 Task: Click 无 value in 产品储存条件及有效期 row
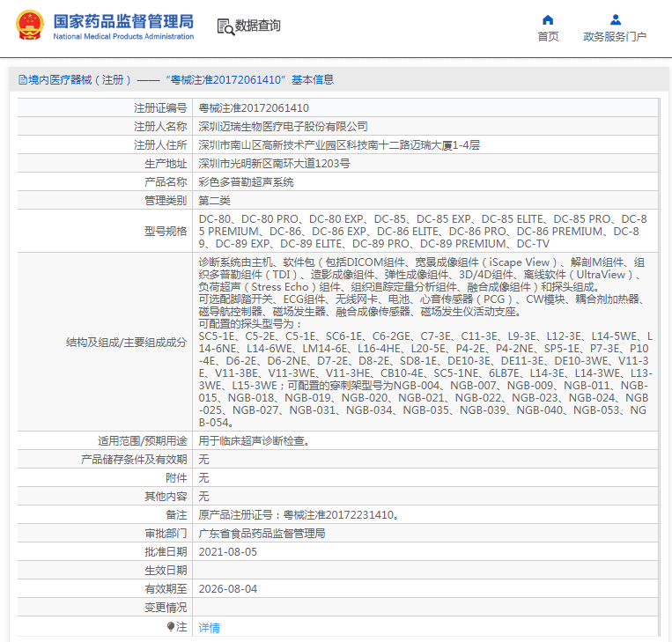click(203, 459)
